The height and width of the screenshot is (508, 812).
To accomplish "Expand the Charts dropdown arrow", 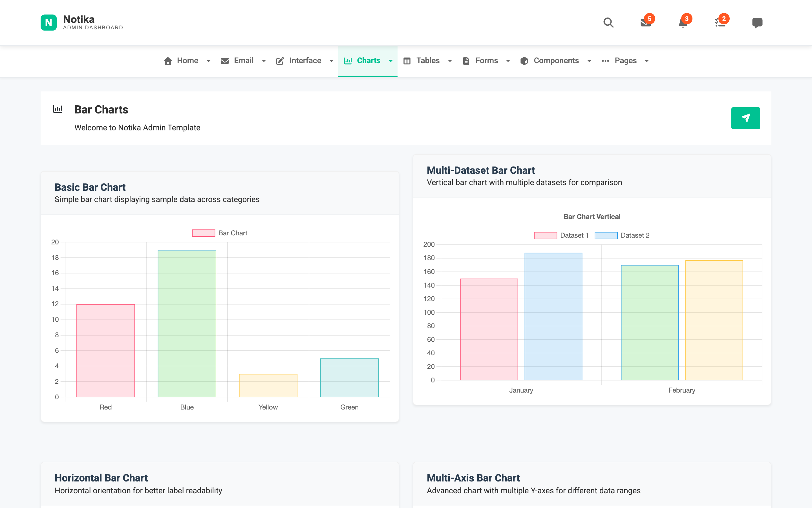I will [x=390, y=61].
